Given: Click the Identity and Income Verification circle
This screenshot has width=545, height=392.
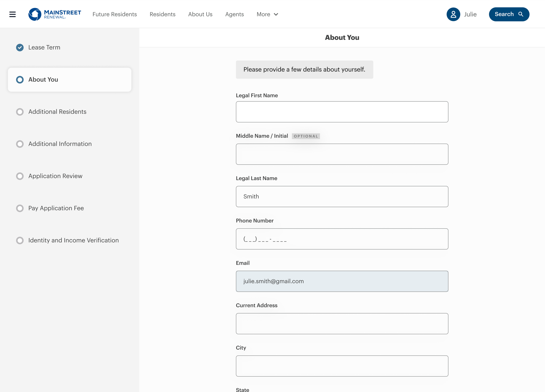Looking at the screenshot, I should click(20, 240).
